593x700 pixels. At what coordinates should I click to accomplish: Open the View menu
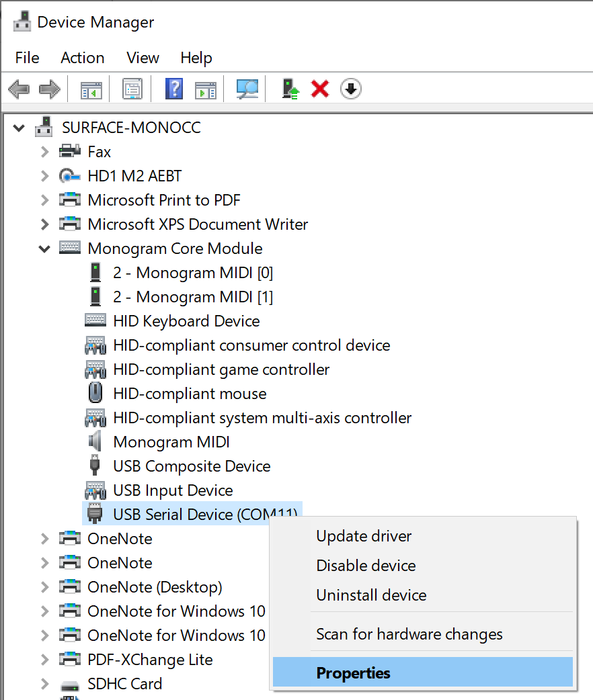[x=143, y=58]
